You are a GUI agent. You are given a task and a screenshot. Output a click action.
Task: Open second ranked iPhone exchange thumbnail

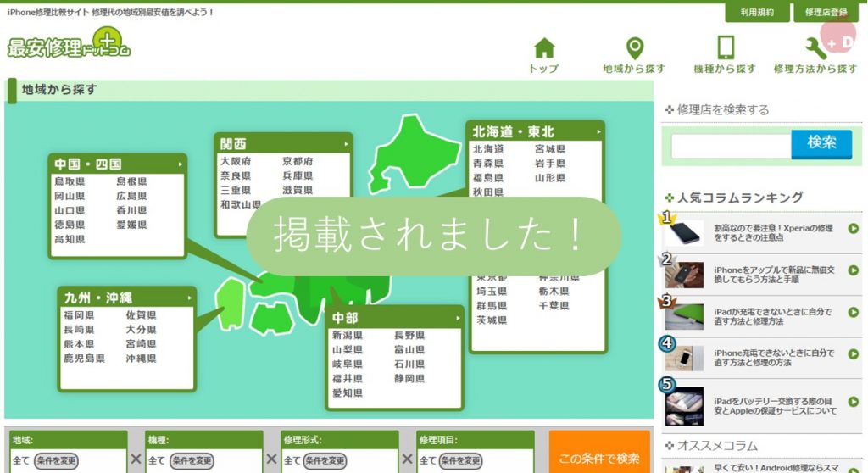(x=684, y=274)
